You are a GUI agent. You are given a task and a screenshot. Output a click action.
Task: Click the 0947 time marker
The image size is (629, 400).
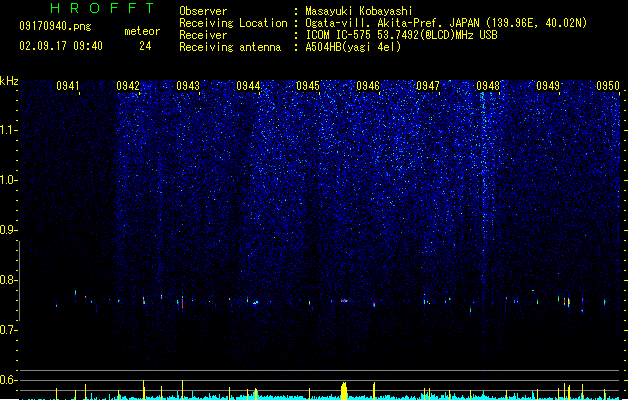(428, 86)
